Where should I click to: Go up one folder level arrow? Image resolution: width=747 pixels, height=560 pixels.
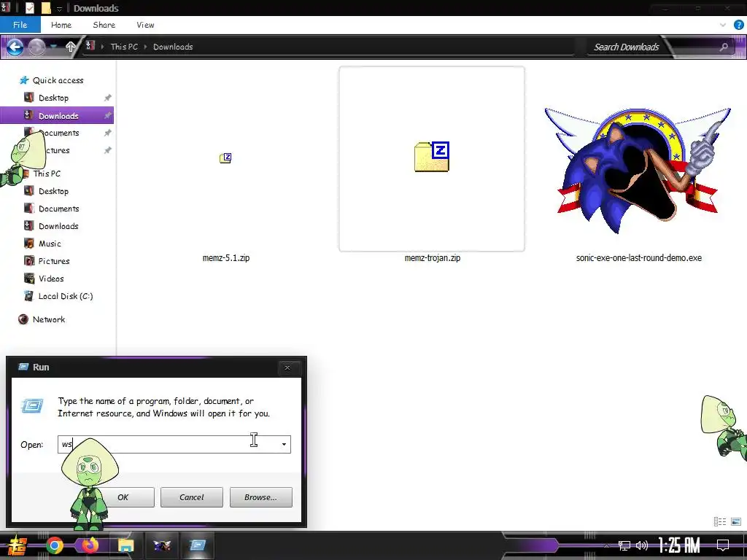coord(71,47)
